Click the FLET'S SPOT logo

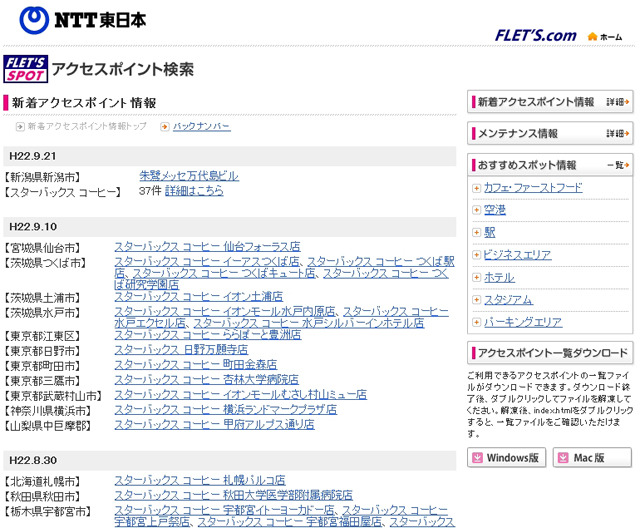coord(26,69)
